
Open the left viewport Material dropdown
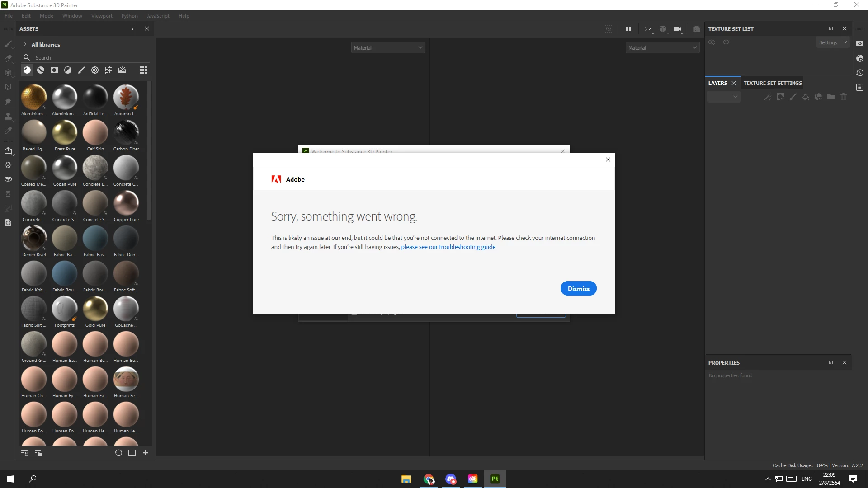click(388, 48)
